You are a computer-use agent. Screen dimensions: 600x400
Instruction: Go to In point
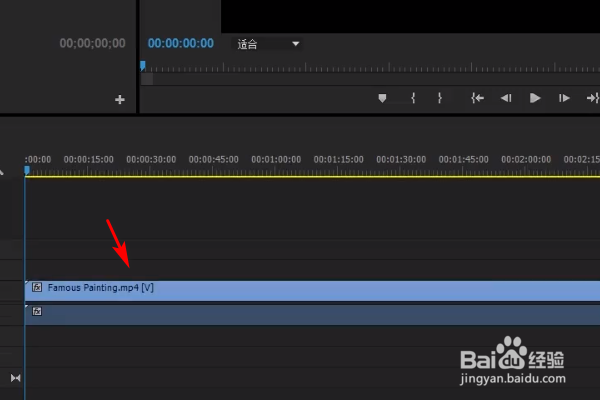[477, 98]
